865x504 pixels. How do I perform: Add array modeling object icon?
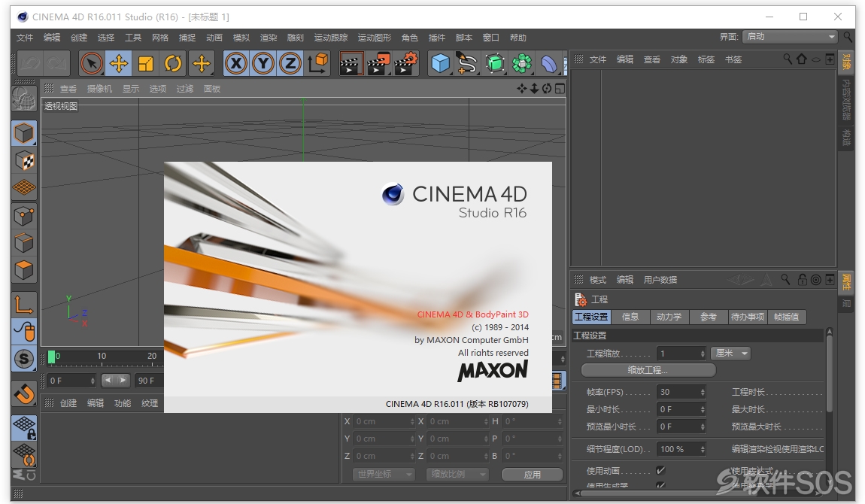coord(522,63)
